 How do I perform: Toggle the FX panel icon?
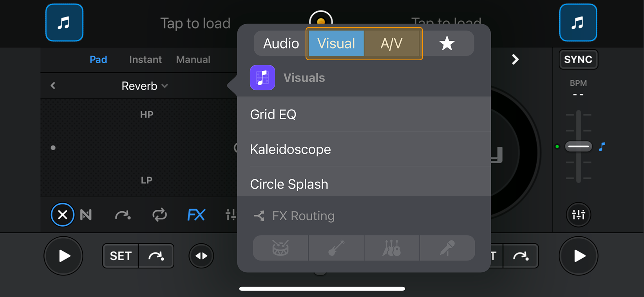click(x=196, y=214)
